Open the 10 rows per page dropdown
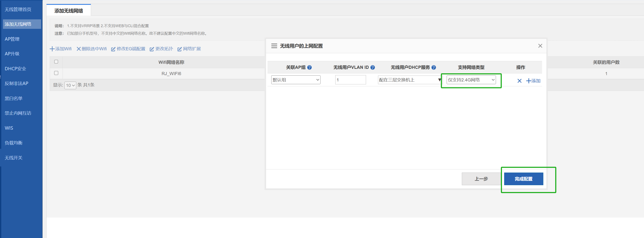The width and height of the screenshot is (644, 238). [x=70, y=85]
